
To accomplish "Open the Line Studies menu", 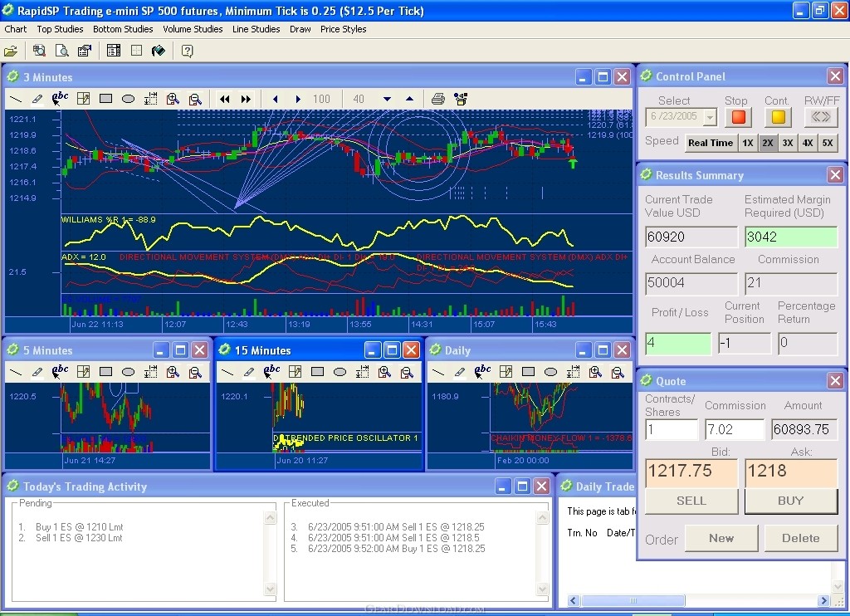I will (256, 29).
